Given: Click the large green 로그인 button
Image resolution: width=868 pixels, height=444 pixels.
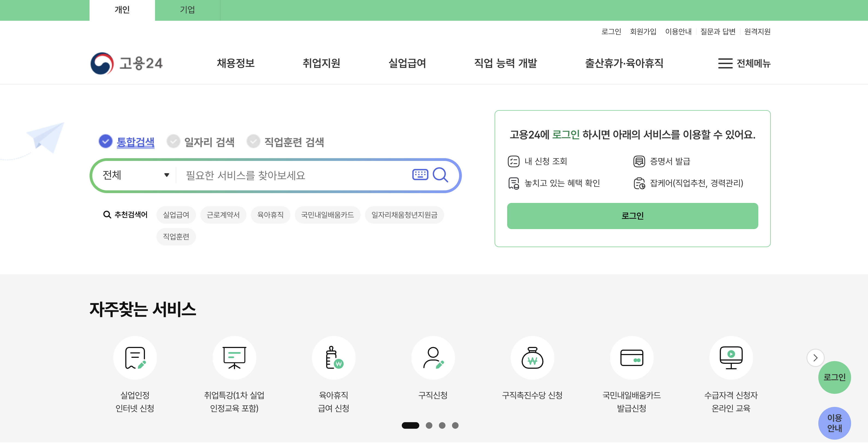Looking at the screenshot, I should pos(632,216).
